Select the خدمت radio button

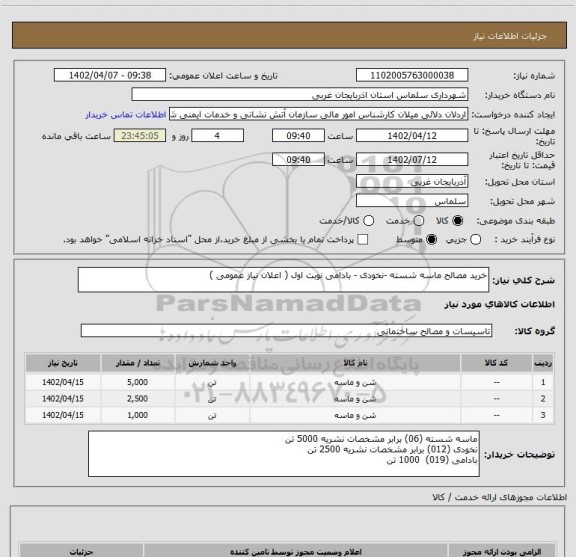click(419, 221)
